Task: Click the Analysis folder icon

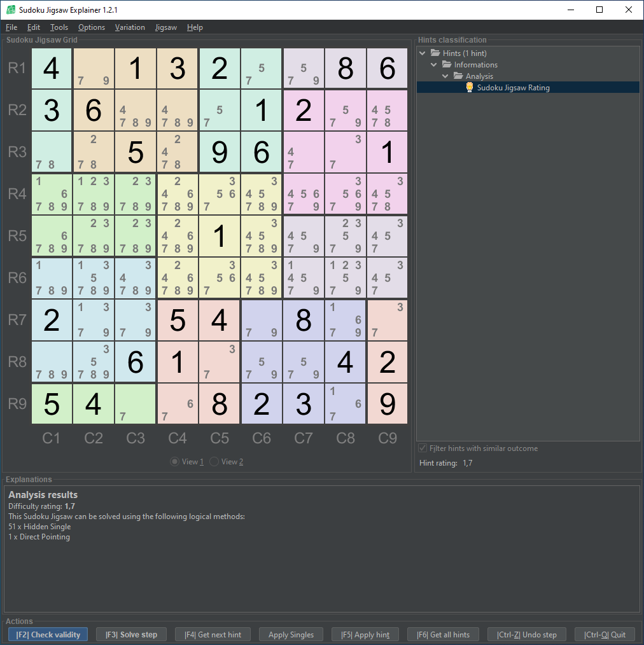Action: pyautogui.click(x=458, y=76)
